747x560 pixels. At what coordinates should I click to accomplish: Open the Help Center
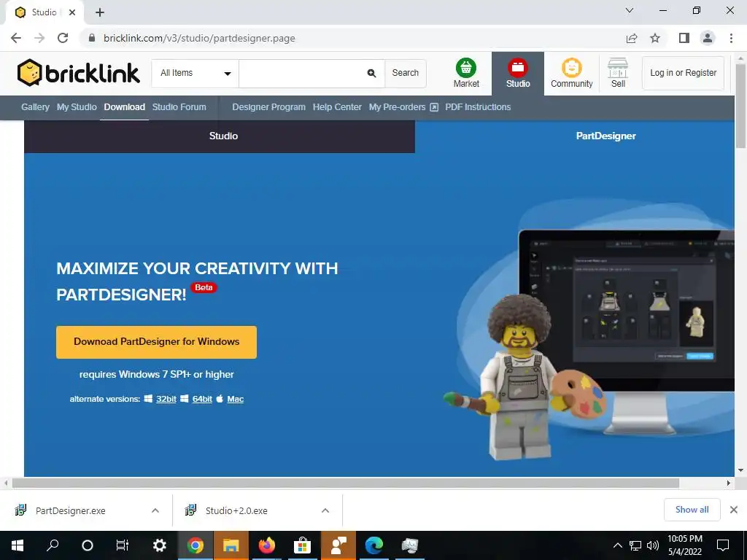(x=337, y=107)
